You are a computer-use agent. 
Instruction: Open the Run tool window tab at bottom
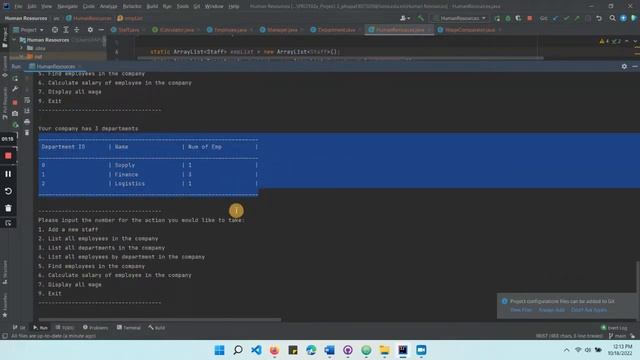pos(40,327)
